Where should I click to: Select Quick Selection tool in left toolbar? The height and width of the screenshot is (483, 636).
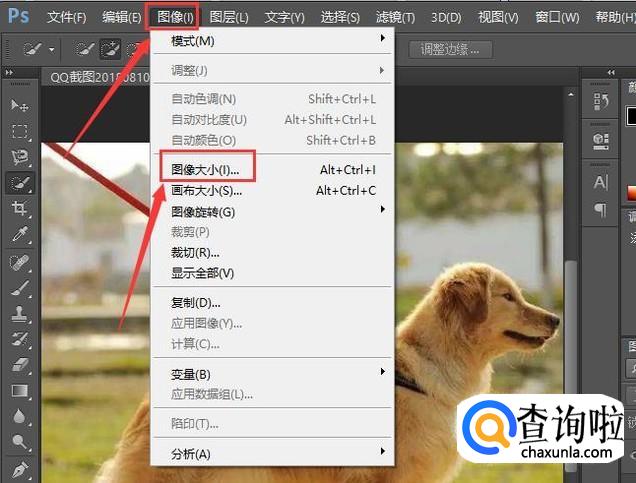click(x=19, y=183)
